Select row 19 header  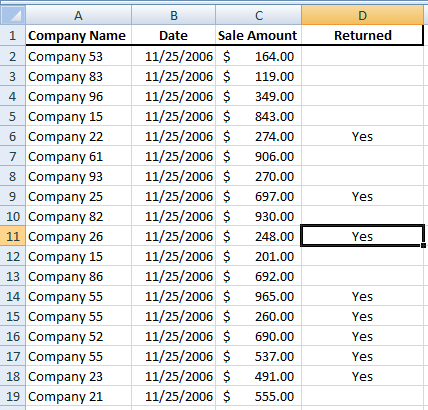pos(13,396)
